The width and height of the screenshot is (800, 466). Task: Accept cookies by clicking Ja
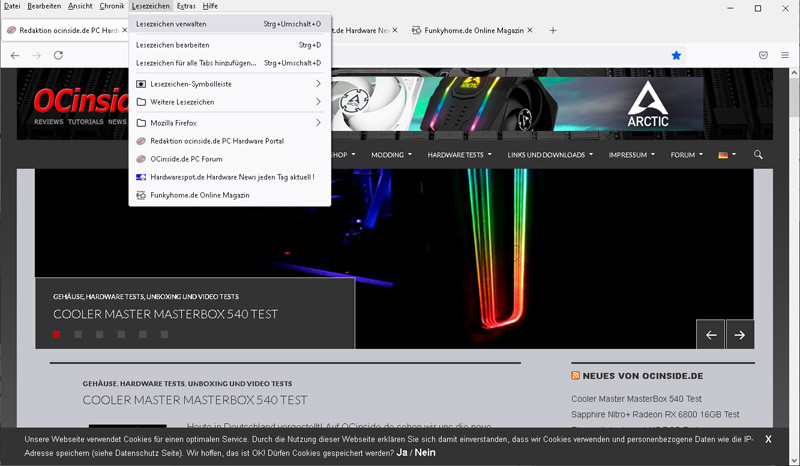(402, 453)
